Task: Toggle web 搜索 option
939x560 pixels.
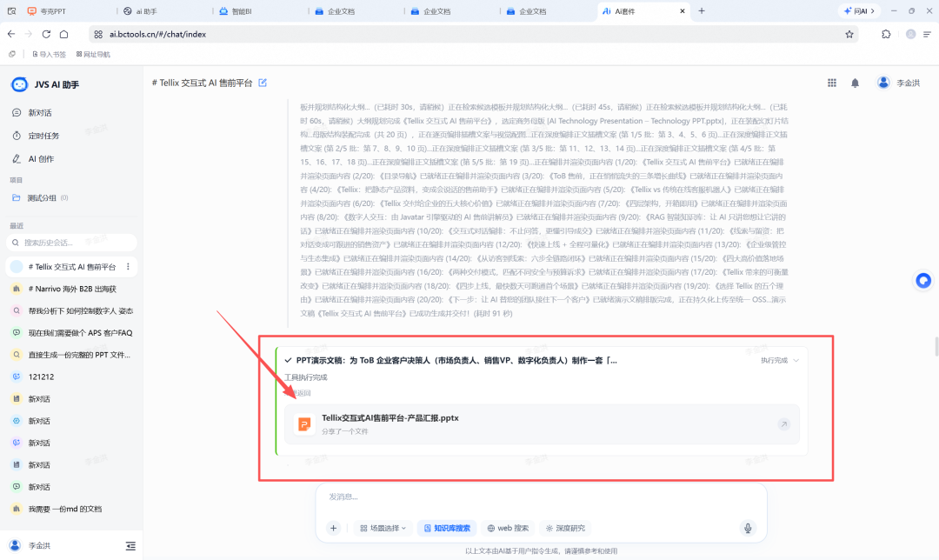Action: 508,528
